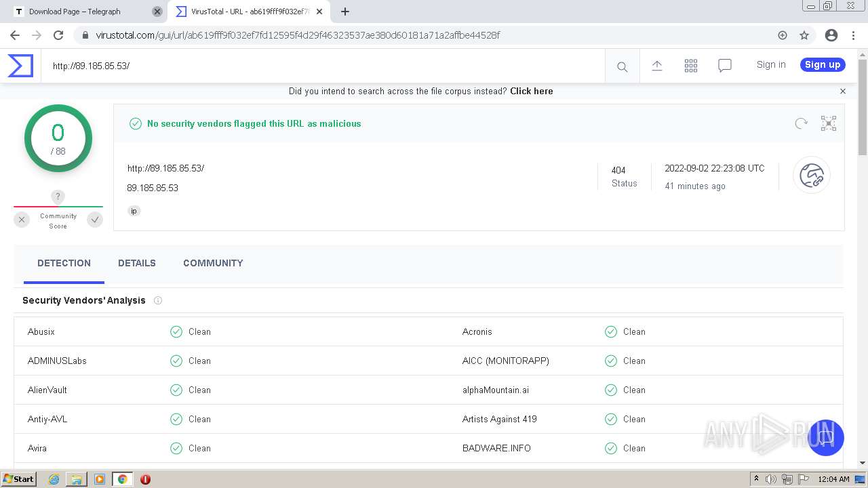Click the URL search input field

323,66
